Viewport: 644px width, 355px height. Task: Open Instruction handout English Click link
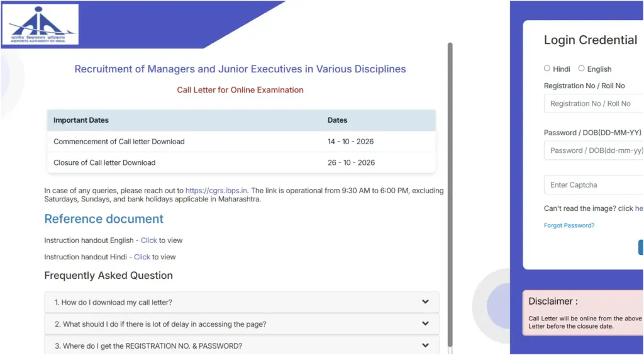tap(148, 240)
